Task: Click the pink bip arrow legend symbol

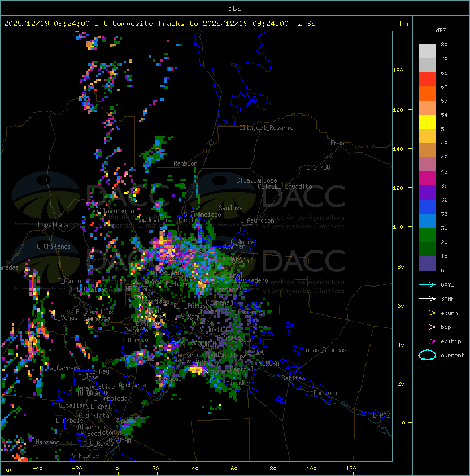Action: pos(427,327)
